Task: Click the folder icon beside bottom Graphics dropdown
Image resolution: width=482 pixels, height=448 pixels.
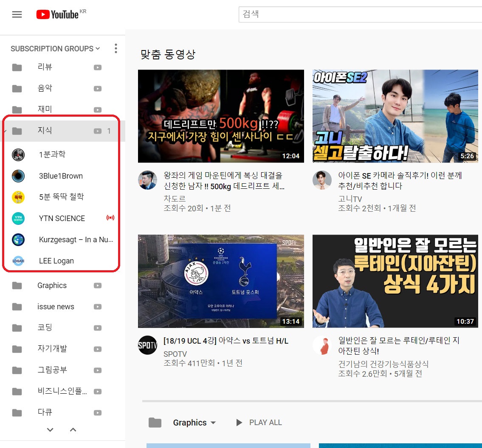Action: (155, 423)
